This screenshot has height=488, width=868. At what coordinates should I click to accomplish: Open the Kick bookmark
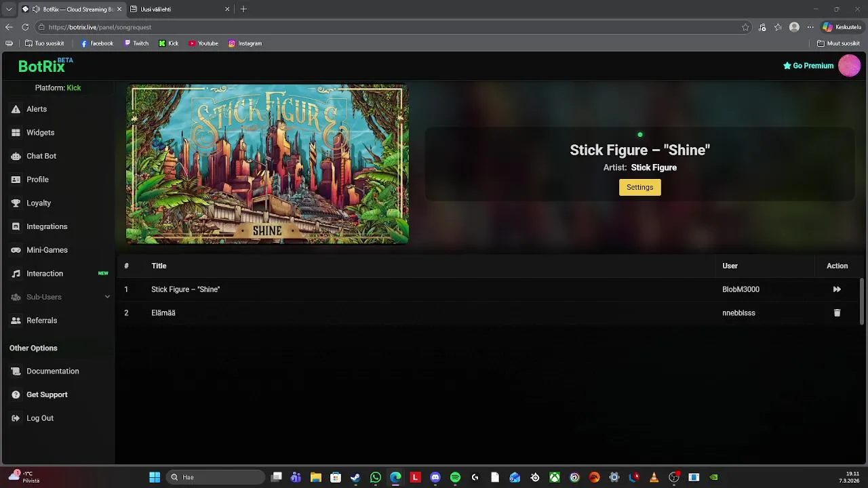click(x=169, y=43)
